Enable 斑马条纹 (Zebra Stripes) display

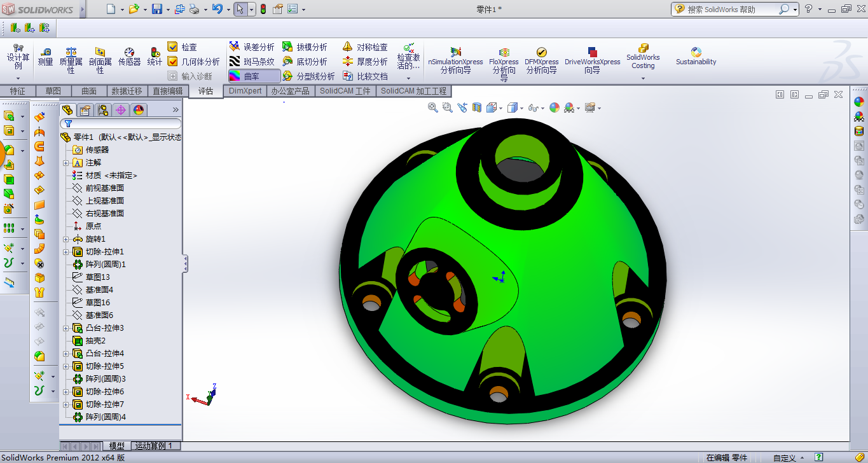252,62
